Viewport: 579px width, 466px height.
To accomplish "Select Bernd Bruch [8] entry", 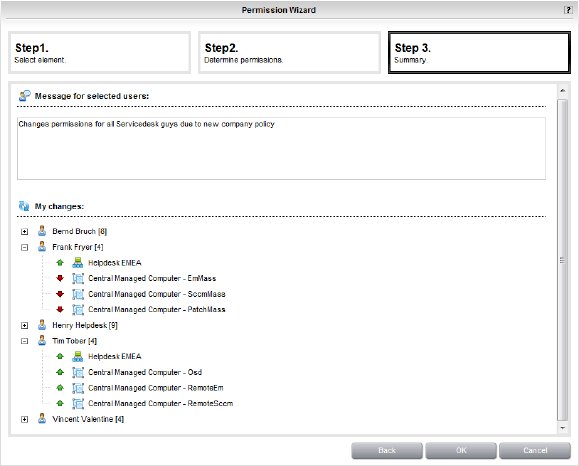I will tap(79, 231).
